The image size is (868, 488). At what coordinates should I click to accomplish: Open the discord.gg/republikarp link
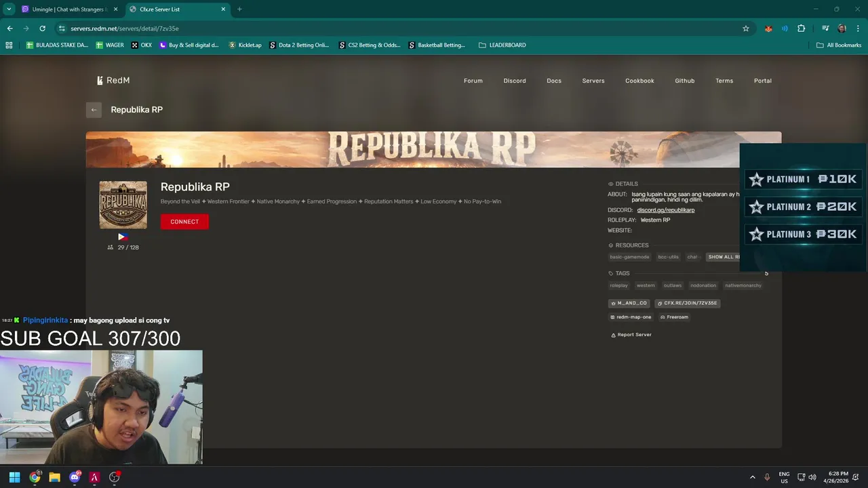[x=666, y=210]
